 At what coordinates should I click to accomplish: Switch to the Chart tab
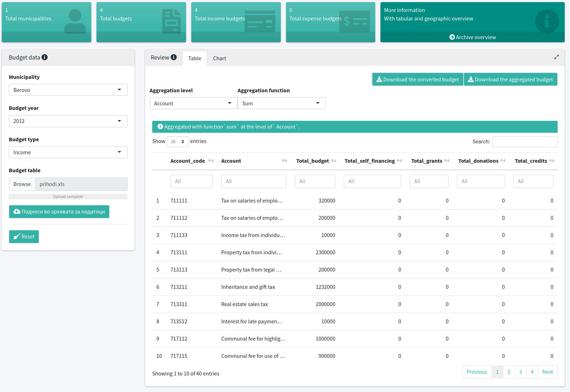pos(219,58)
